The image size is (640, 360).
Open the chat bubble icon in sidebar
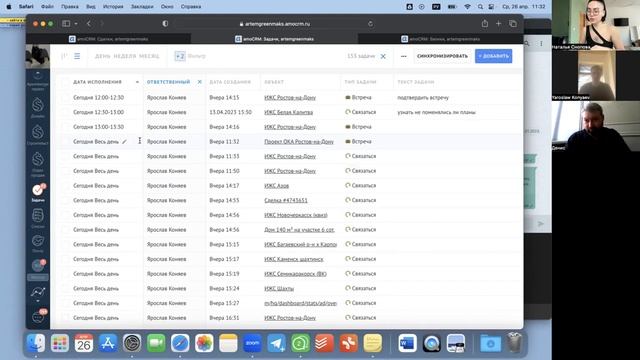pyautogui.click(x=38, y=317)
